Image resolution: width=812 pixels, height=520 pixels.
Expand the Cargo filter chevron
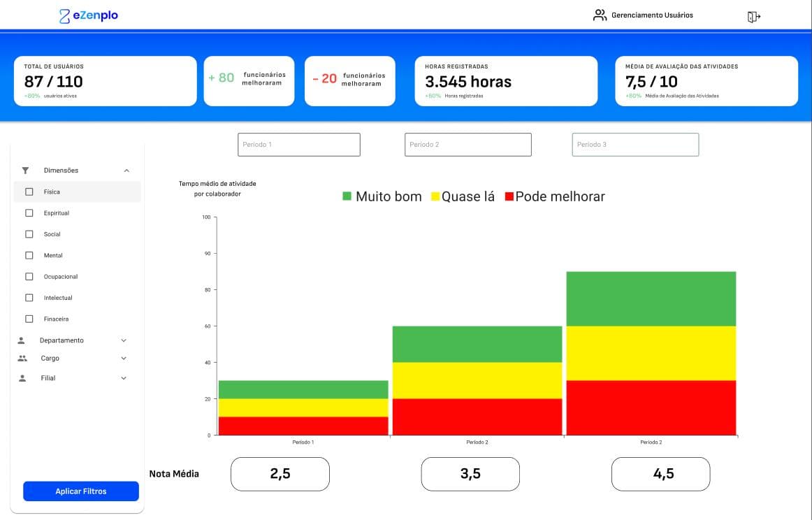point(124,359)
